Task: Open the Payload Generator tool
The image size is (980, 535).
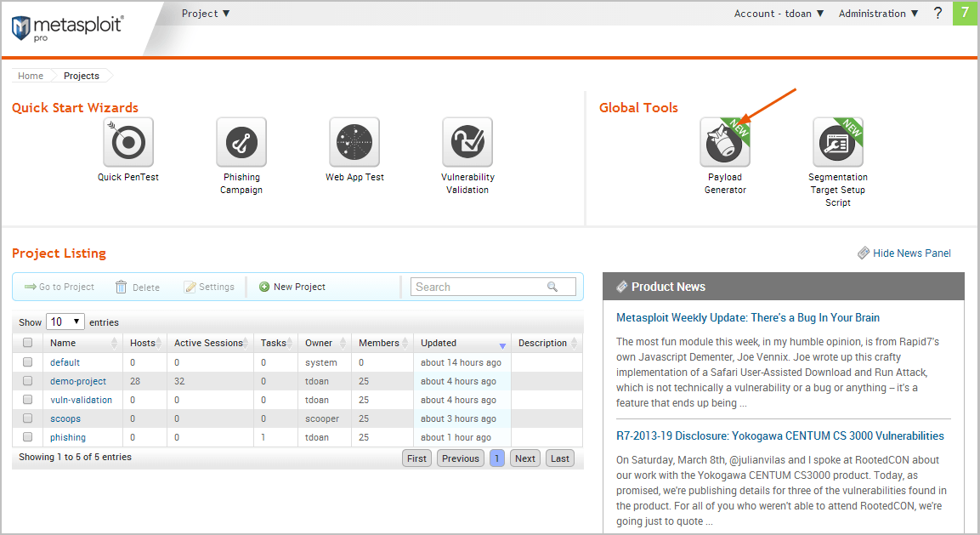Action: coord(724,143)
